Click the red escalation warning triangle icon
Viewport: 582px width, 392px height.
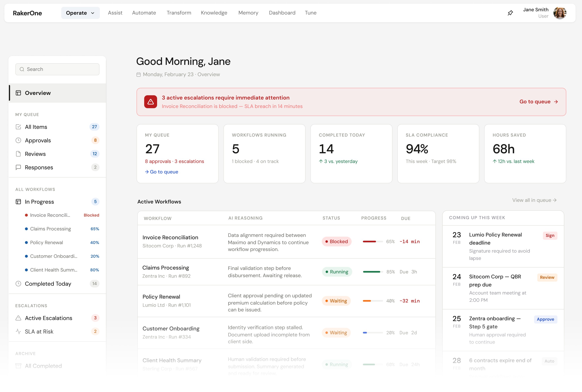coord(150,102)
